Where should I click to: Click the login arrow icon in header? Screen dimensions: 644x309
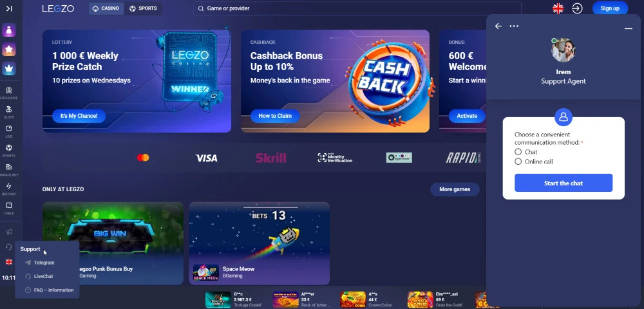coord(577,8)
